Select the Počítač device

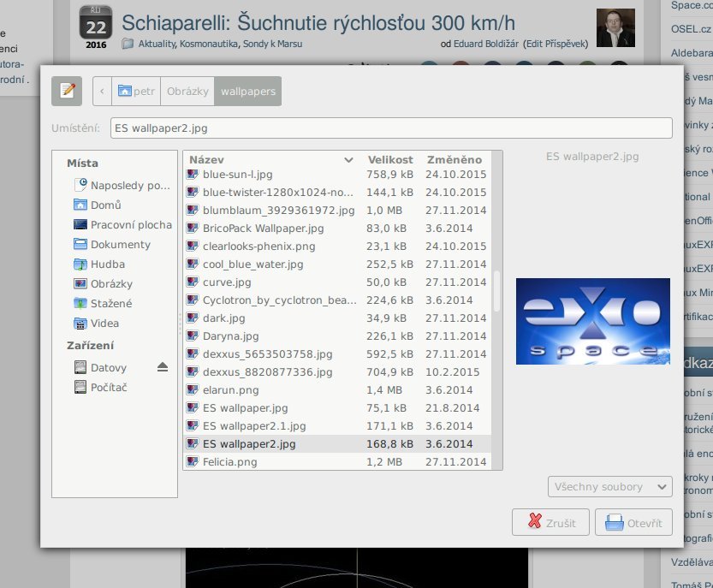click(x=100, y=387)
